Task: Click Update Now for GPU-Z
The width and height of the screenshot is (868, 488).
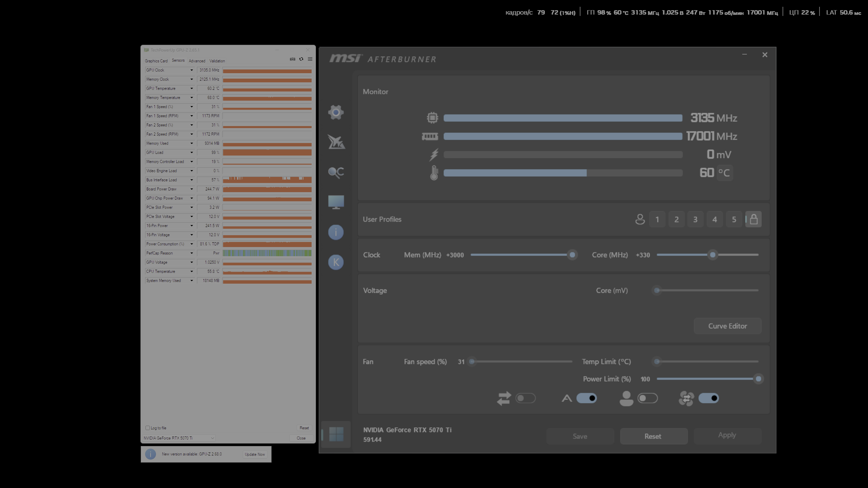Action: point(255,454)
